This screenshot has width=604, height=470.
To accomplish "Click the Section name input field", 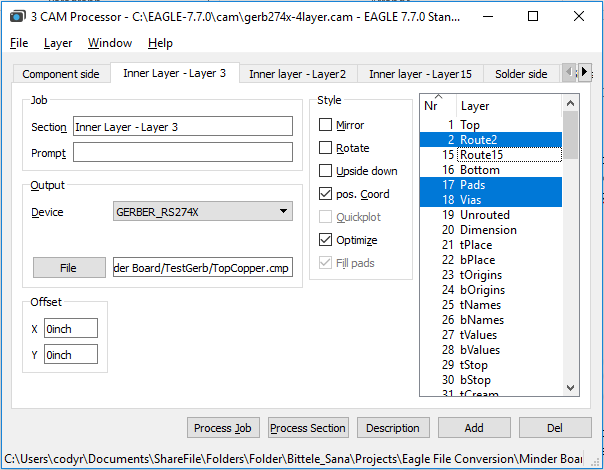I will click(182, 126).
